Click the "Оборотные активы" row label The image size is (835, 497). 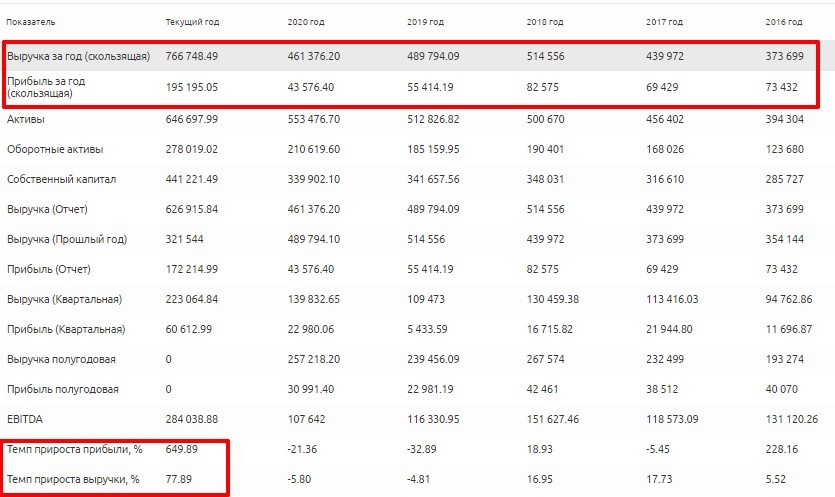coord(55,150)
